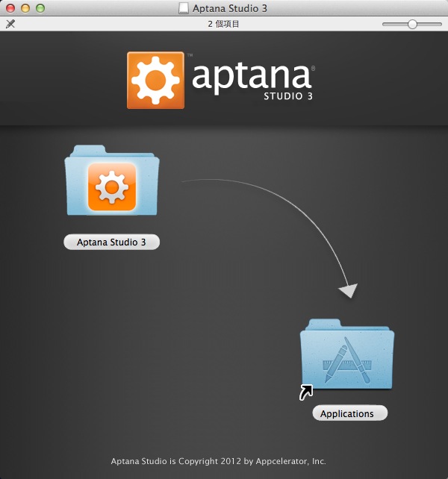Image resolution: width=448 pixels, height=479 pixels.
Task: Close the Aptana Studio 3 window
Action: point(10,8)
